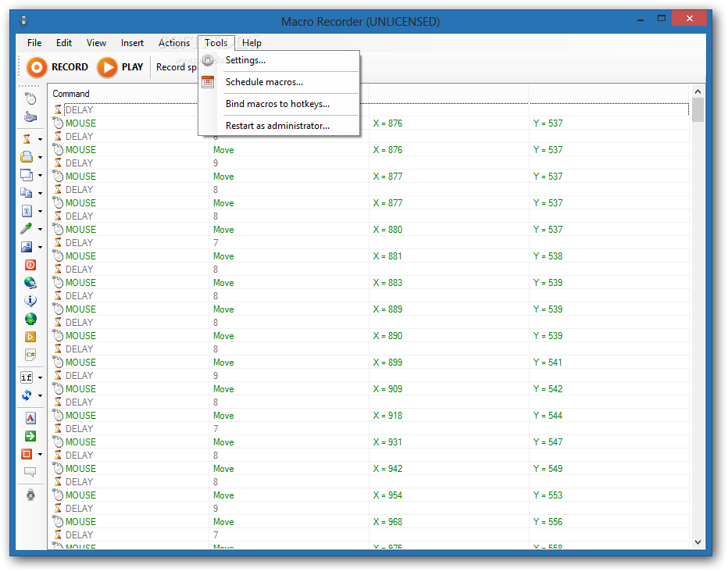
Task: Select the eyedropper pixel color icon
Action: click(x=27, y=228)
